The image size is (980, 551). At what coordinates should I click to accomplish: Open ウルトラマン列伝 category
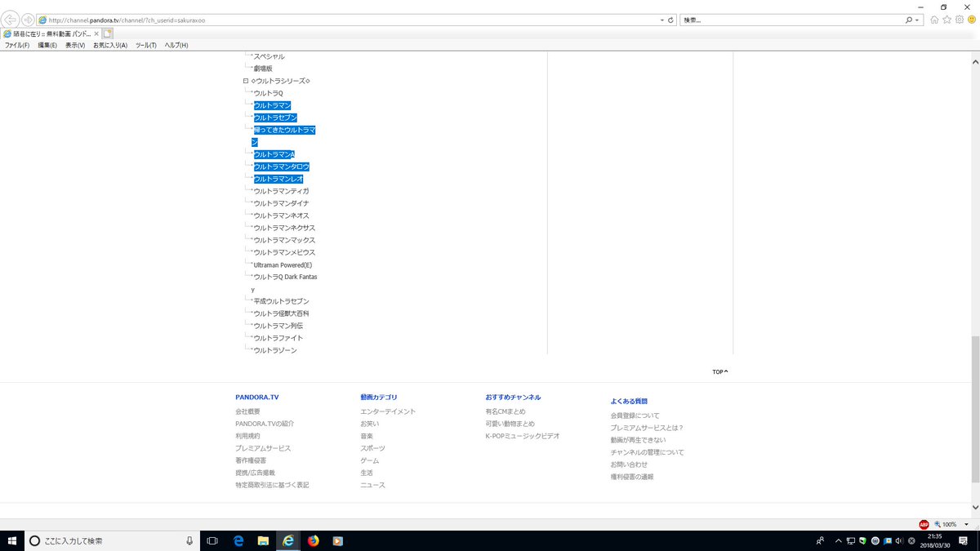point(278,326)
